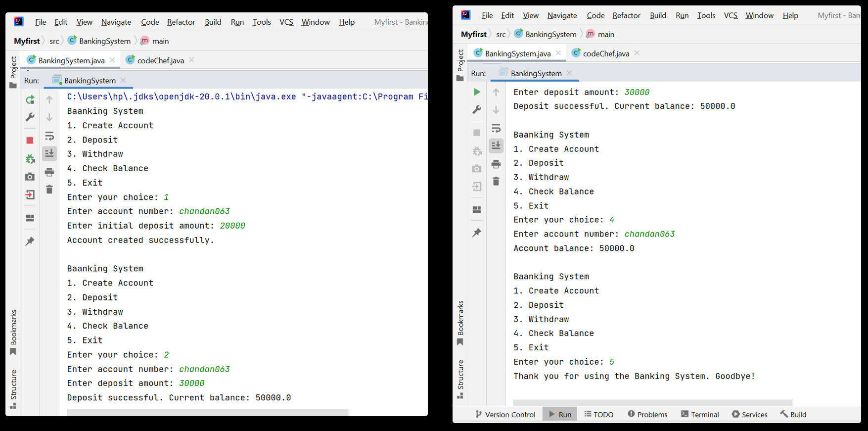868x431 pixels.
Task: Open Project tool window in right window
Action: (460, 65)
